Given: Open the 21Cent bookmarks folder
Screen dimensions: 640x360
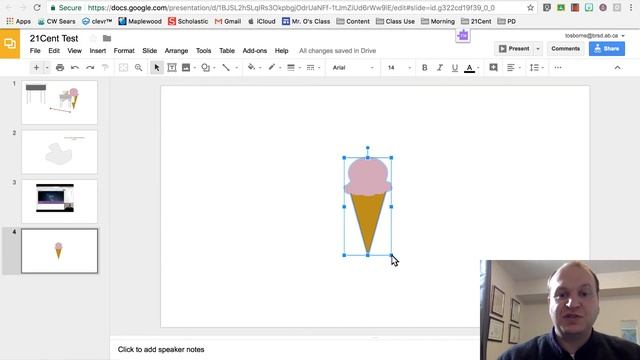Looking at the screenshot, I should [x=476, y=21].
